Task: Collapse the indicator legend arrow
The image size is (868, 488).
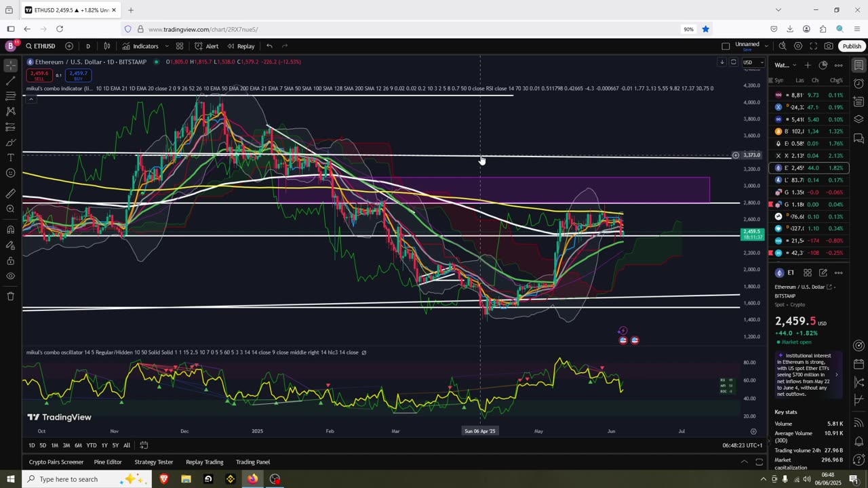Action: pyautogui.click(x=31, y=99)
